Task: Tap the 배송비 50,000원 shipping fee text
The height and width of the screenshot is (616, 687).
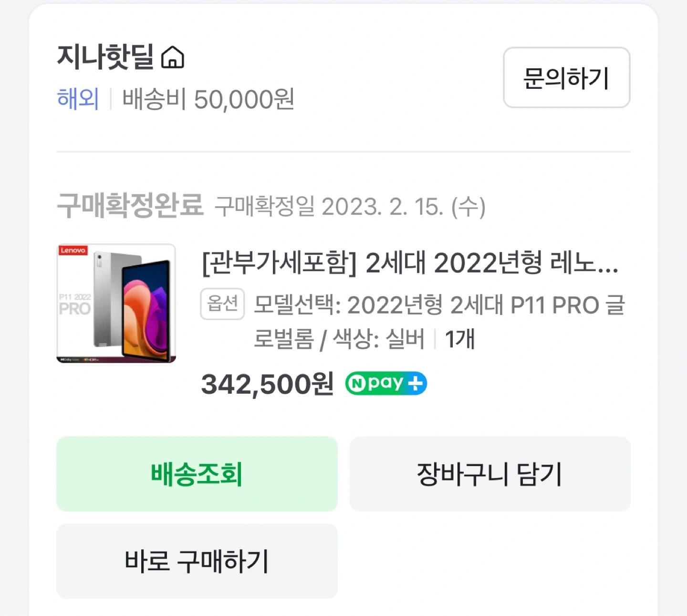Action: pos(208,99)
